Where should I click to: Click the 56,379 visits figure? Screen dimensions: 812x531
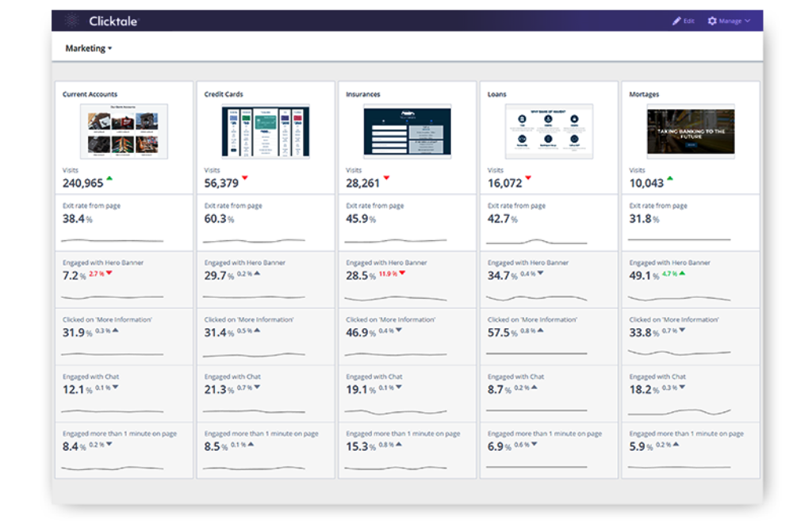pyautogui.click(x=221, y=183)
